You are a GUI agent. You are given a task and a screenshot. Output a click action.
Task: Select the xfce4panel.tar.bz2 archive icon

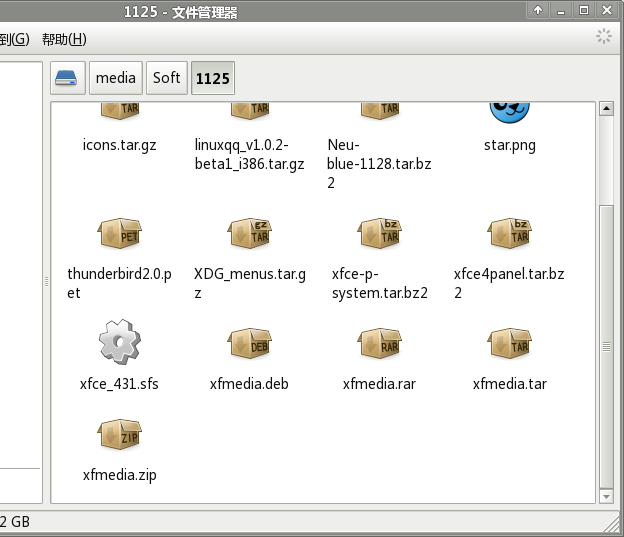pyautogui.click(x=510, y=233)
